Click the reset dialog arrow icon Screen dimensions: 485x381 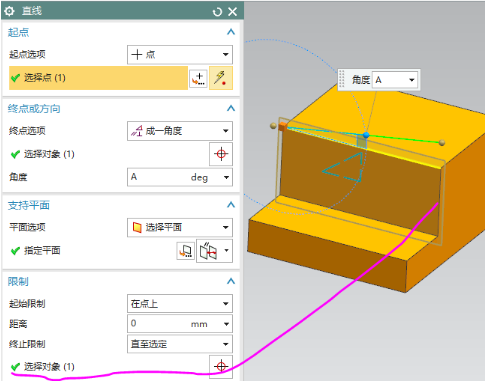(x=217, y=12)
